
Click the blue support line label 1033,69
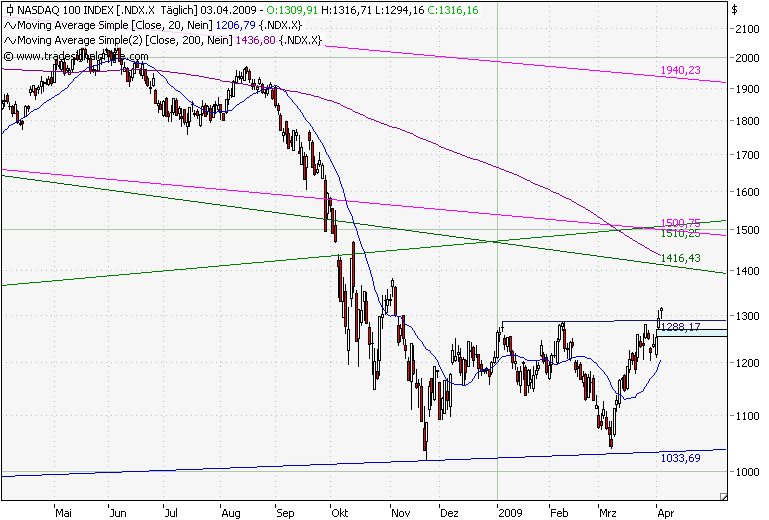pos(681,458)
